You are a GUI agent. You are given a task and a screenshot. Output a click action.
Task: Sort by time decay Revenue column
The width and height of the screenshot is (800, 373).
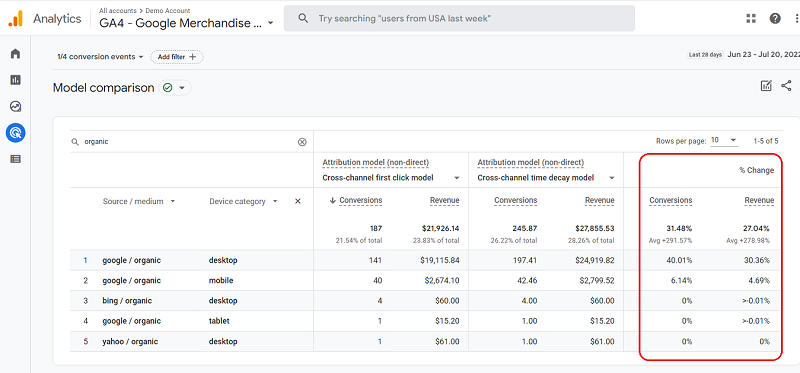point(599,201)
